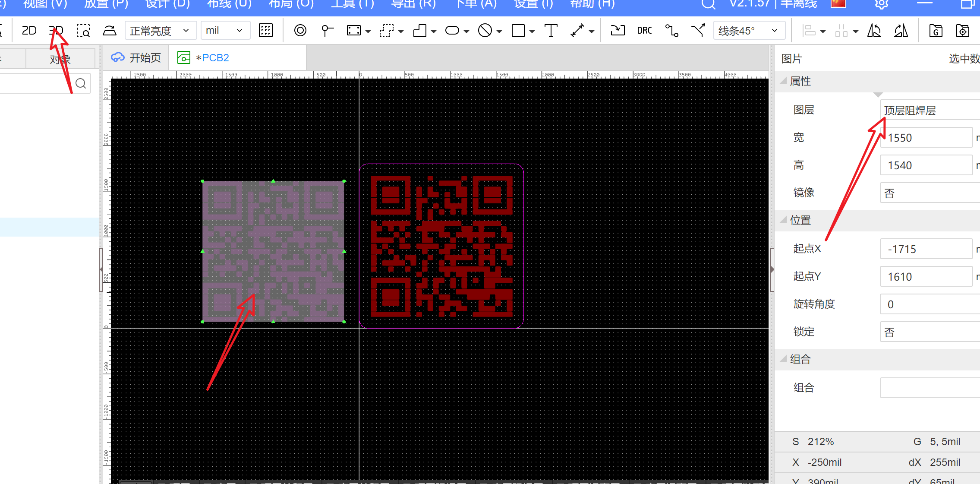980x484 pixels.
Task: Expand the board outline tool arrow
Action: click(368, 31)
